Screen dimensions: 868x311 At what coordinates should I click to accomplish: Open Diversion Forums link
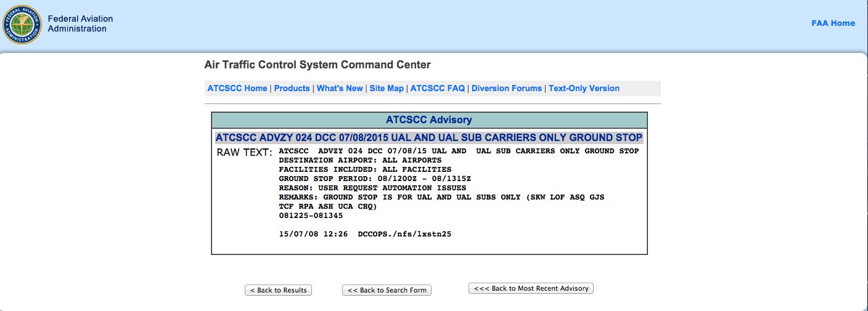click(507, 88)
